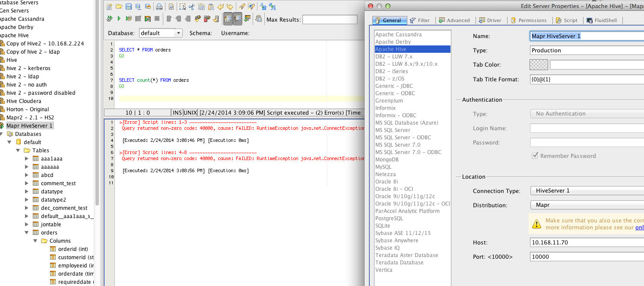Open the Type Production combo box

(587, 50)
